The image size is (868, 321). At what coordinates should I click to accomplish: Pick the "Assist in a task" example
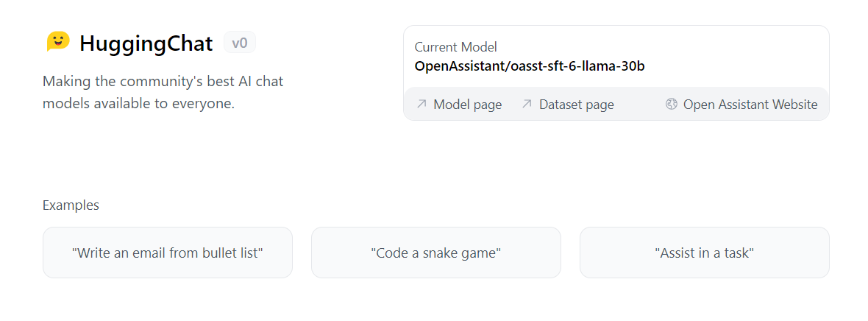coord(705,253)
